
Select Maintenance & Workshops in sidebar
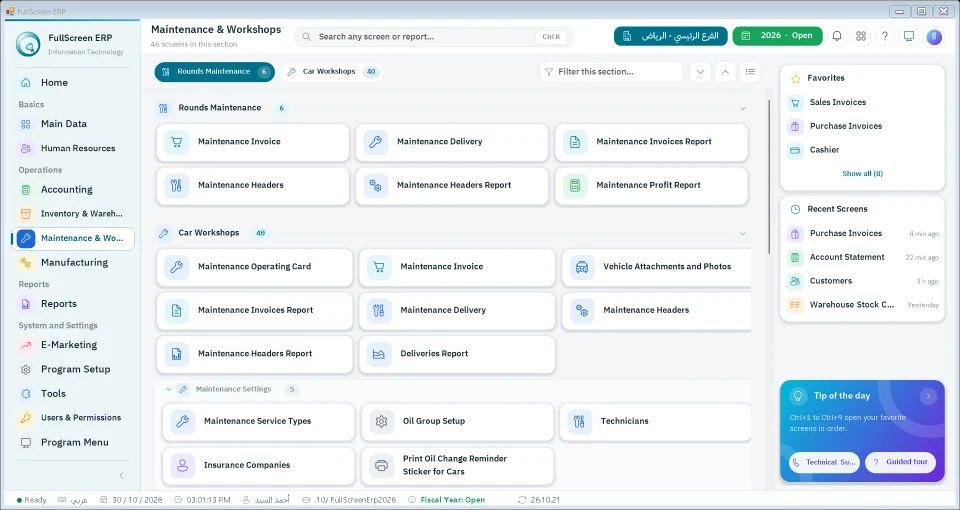tap(72, 238)
